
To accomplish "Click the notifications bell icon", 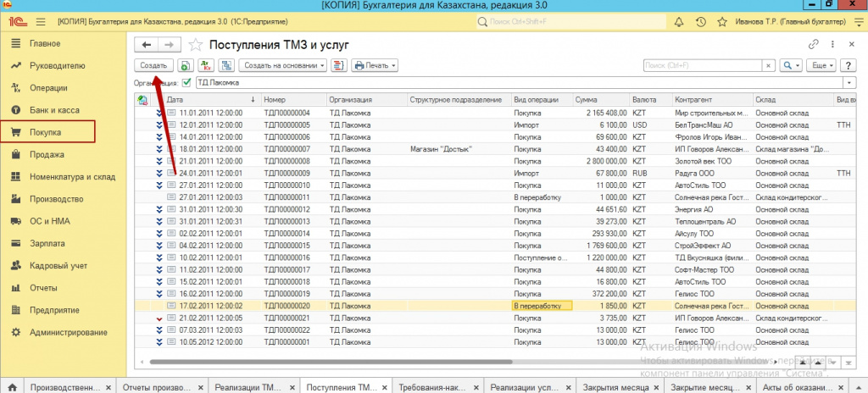I will [x=679, y=22].
